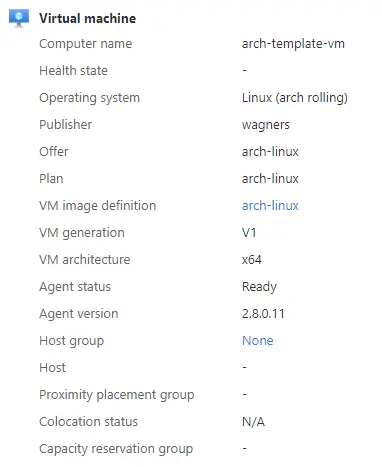382x467 pixels.
Task: Click the Plan value arch-linux
Action: point(270,178)
